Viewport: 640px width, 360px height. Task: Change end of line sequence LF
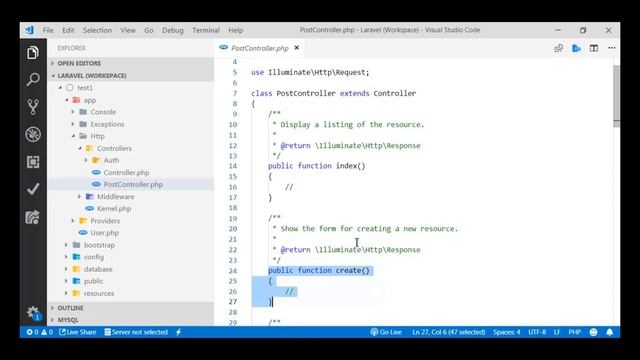click(557, 332)
